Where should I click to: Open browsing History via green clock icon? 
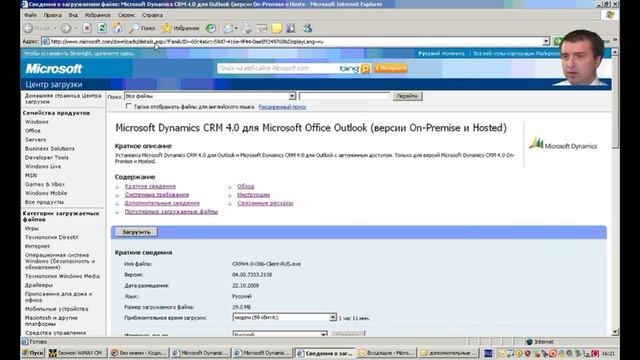click(211, 28)
